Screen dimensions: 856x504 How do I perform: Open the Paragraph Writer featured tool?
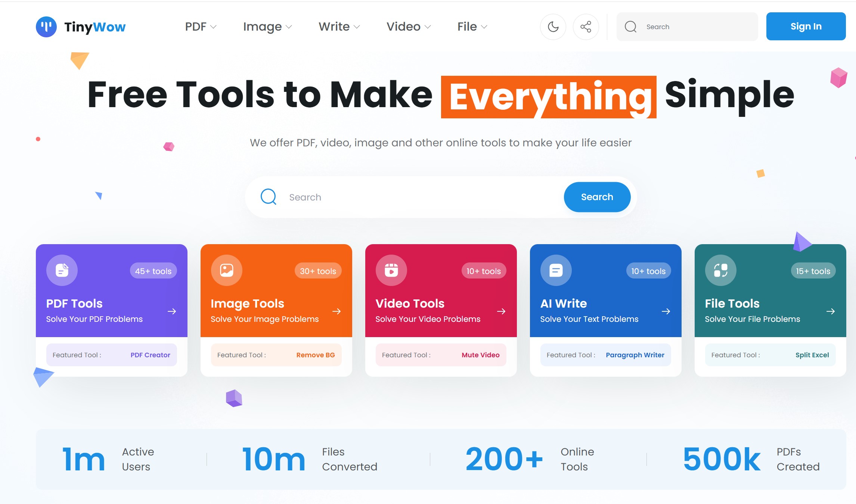(635, 355)
